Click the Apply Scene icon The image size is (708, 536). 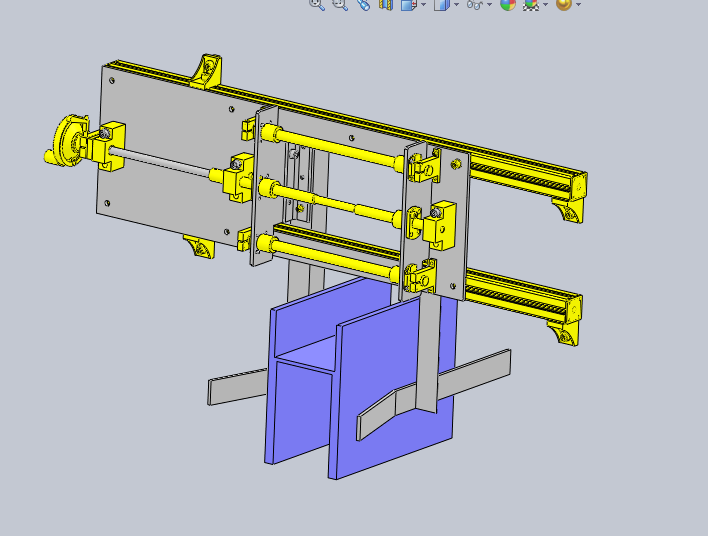[531, 4]
